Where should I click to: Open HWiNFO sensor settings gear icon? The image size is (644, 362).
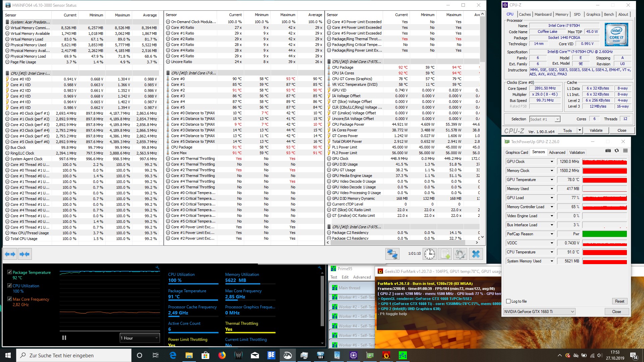(x=460, y=254)
